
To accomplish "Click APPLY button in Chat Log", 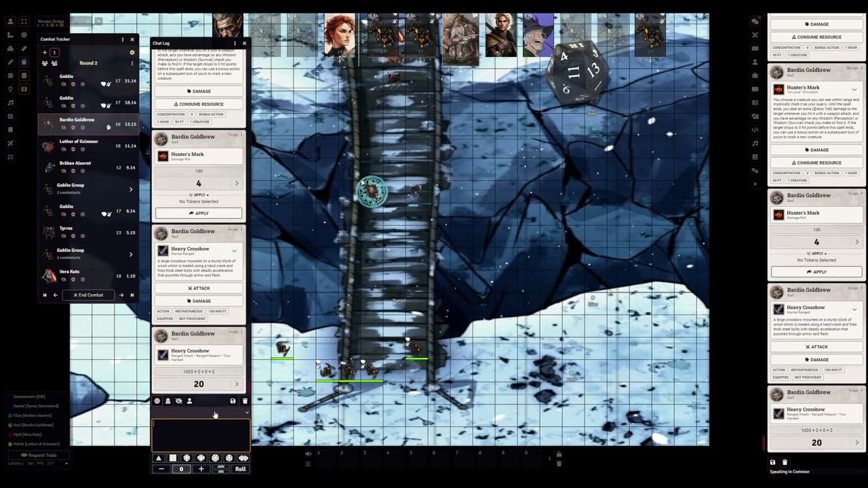I will [199, 213].
